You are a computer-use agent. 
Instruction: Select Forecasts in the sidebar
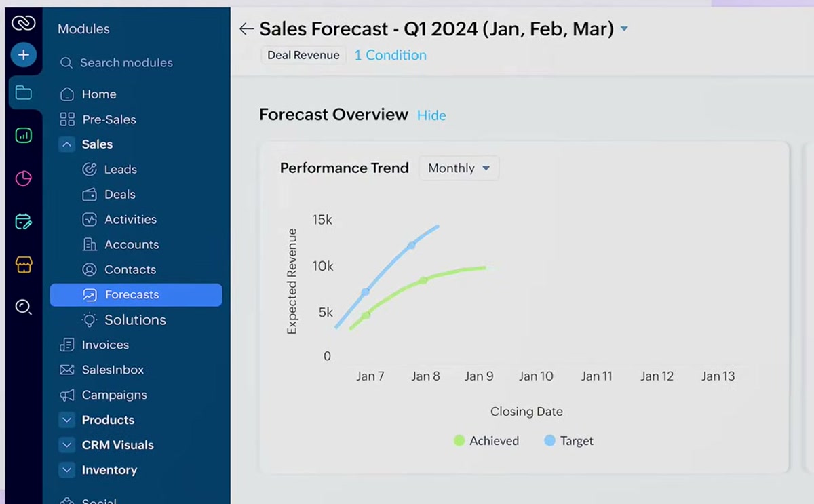pyautogui.click(x=136, y=295)
